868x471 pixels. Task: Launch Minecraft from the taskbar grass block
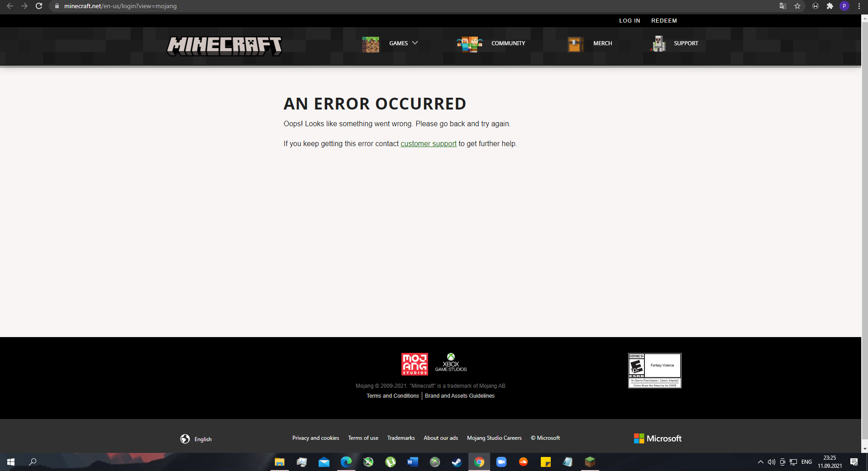[x=590, y=462]
